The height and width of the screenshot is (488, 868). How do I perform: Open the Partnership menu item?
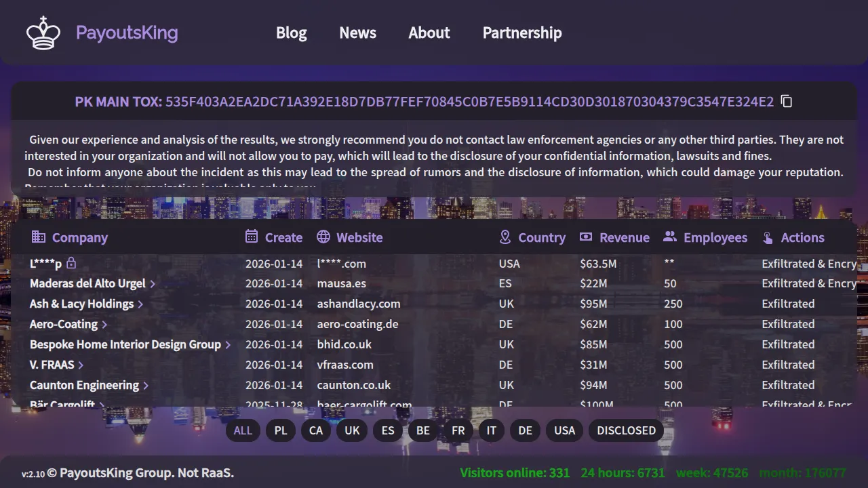point(521,33)
